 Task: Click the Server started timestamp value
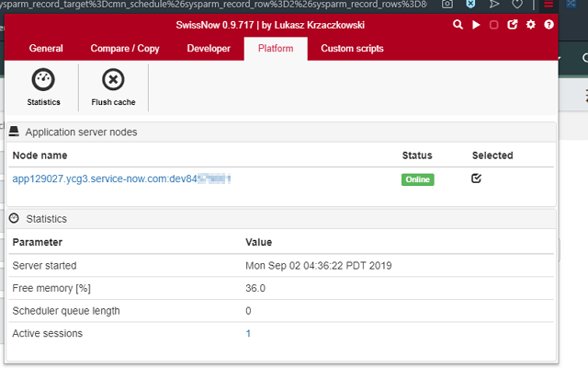[x=319, y=266]
